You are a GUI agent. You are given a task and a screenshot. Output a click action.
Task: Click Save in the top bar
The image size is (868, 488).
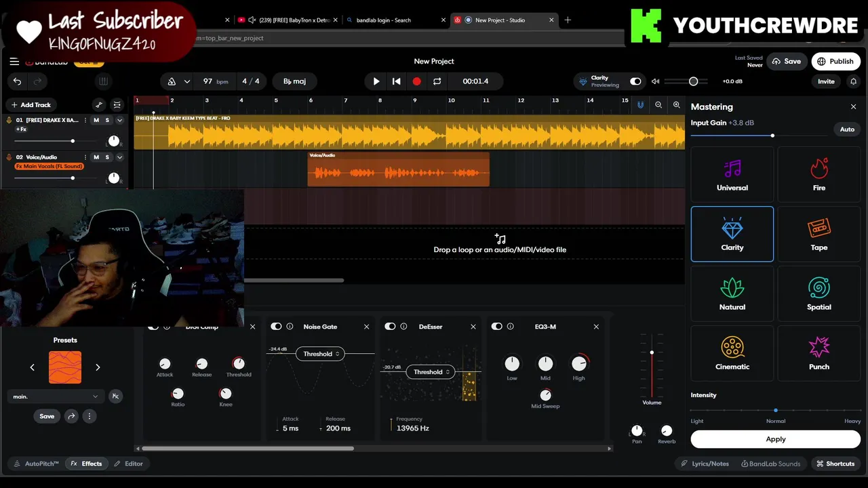(x=787, y=62)
